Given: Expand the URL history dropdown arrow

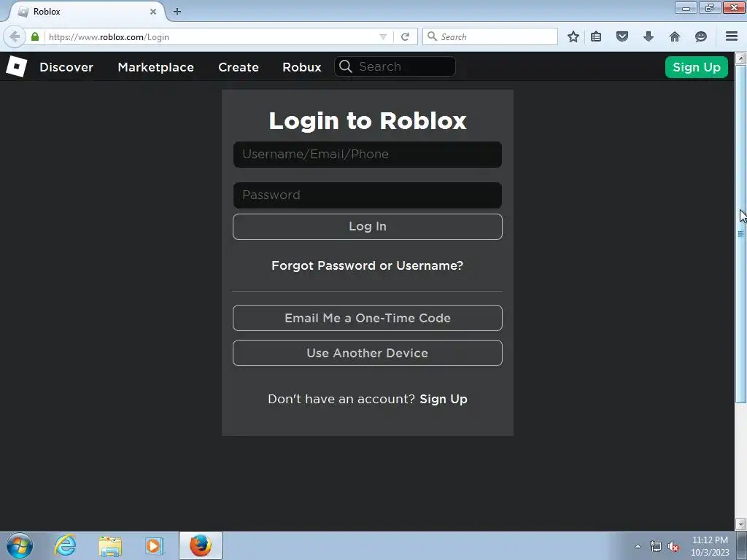Looking at the screenshot, I should (x=383, y=36).
